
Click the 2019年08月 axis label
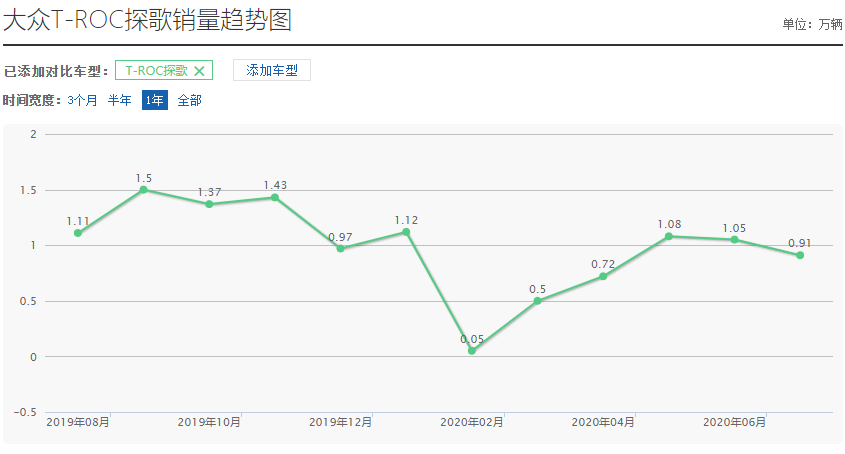tap(78, 422)
